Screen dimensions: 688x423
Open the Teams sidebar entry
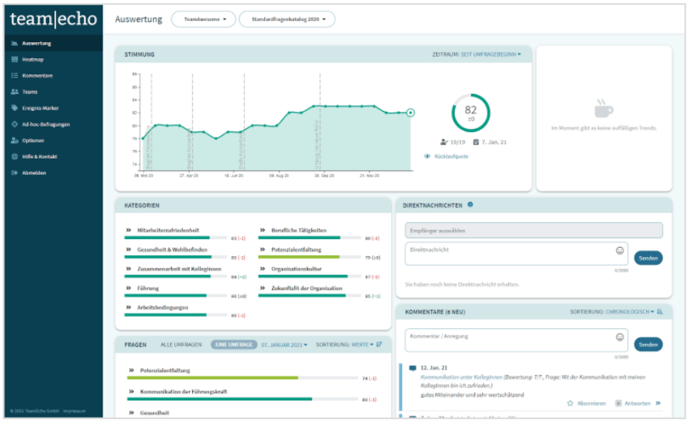pyautogui.click(x=30, y=92)
